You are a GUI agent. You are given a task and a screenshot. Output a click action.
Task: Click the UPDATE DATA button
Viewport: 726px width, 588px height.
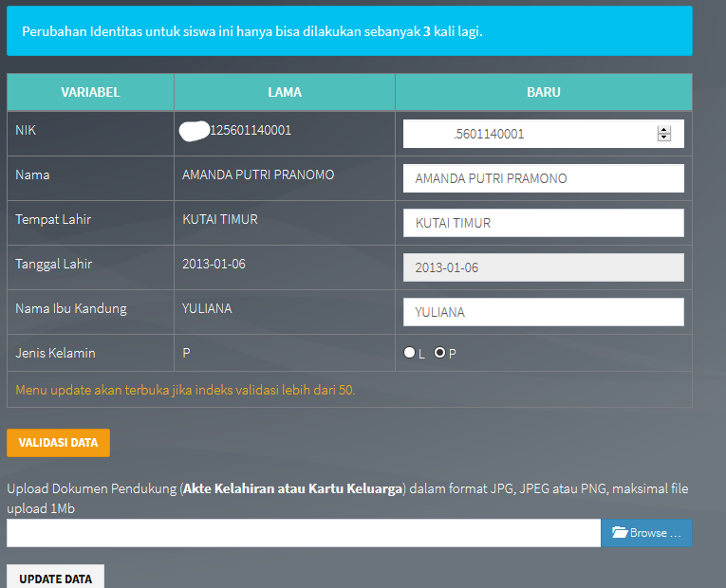pos(56,577)
